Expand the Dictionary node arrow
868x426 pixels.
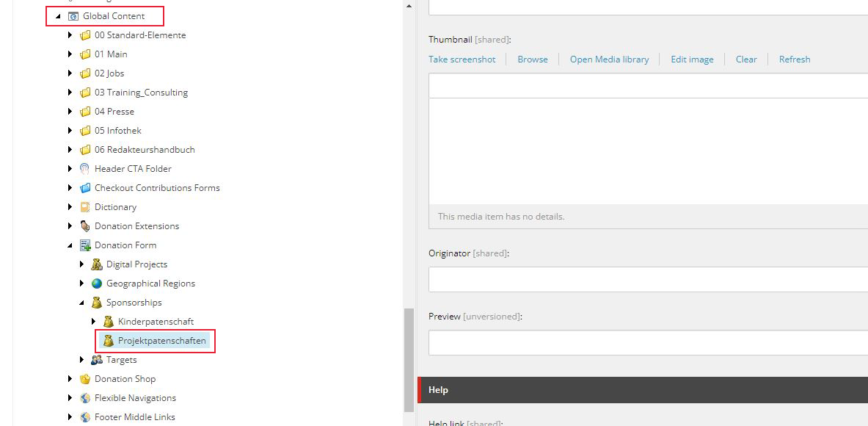70,207
